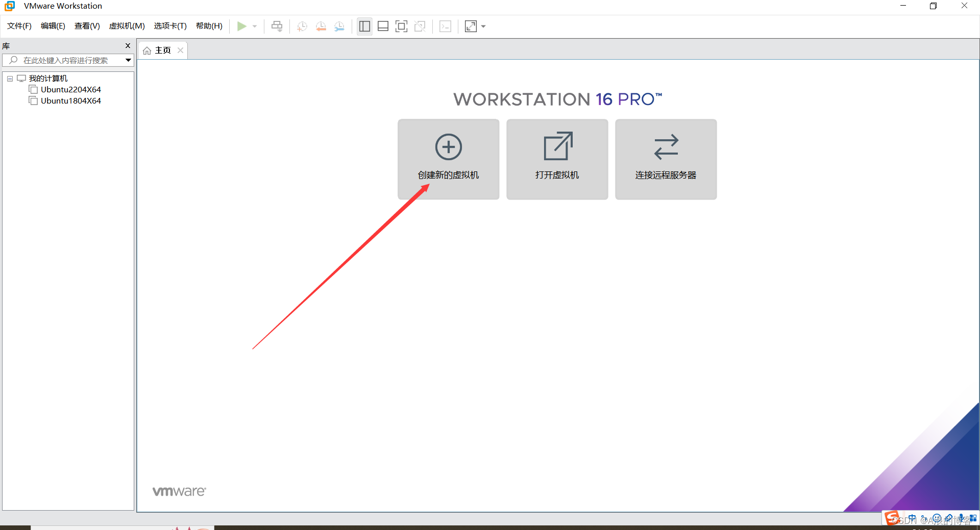Open the 编辑(E) menu
The image size is (980, 530).
(x=53, y=26)
